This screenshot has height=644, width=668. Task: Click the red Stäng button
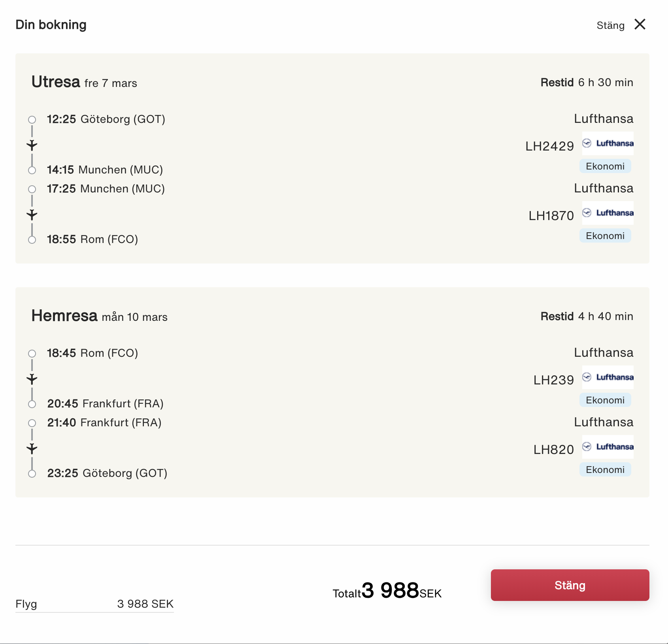570,585
